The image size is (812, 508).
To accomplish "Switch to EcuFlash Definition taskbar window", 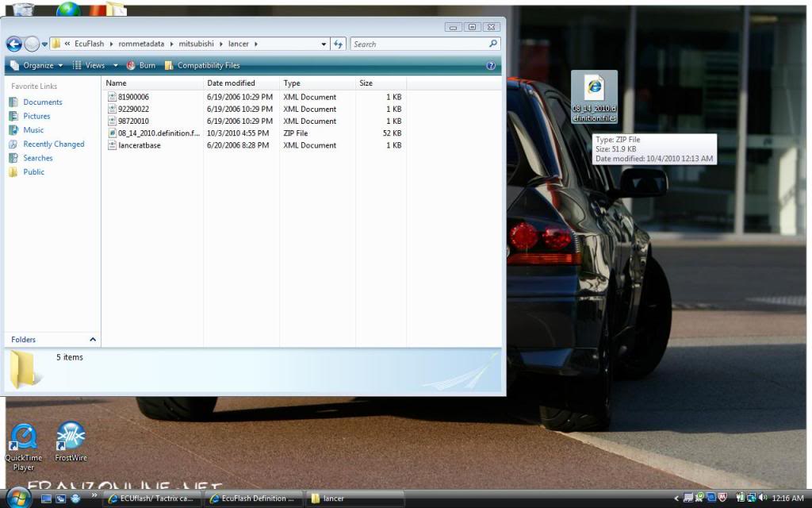I will coord(254,498).
